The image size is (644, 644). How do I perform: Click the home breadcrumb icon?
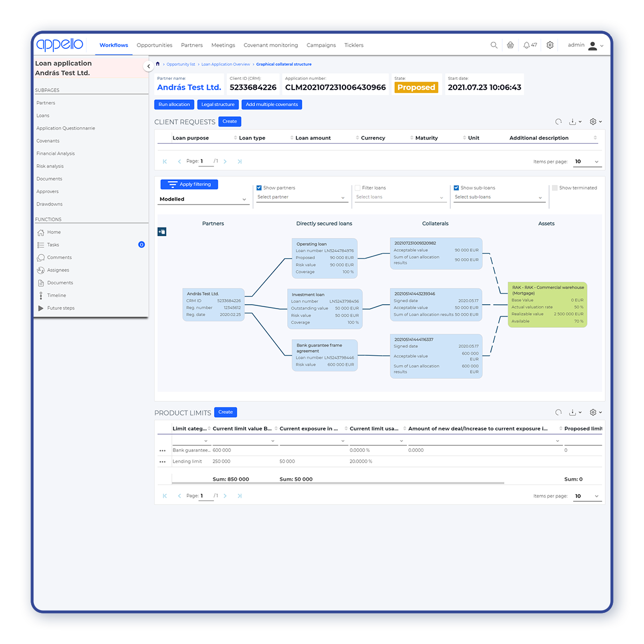(x=158, y=64)
